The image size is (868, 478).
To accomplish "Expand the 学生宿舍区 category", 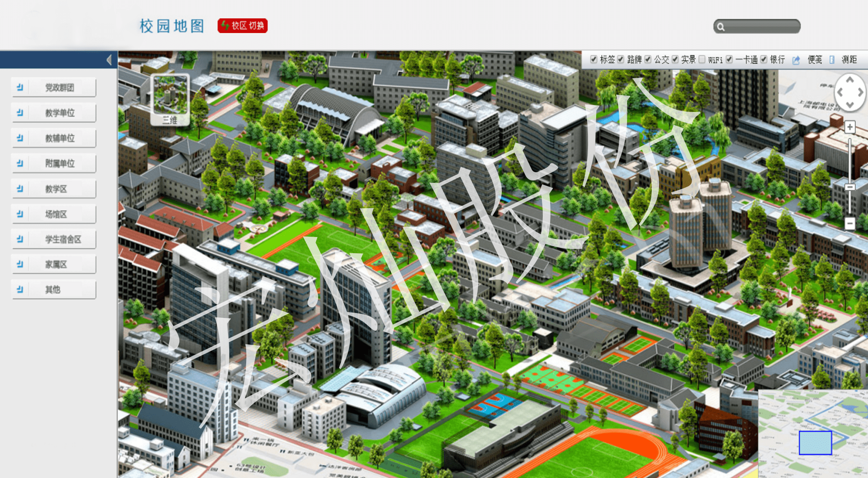I will coord(54,239).
